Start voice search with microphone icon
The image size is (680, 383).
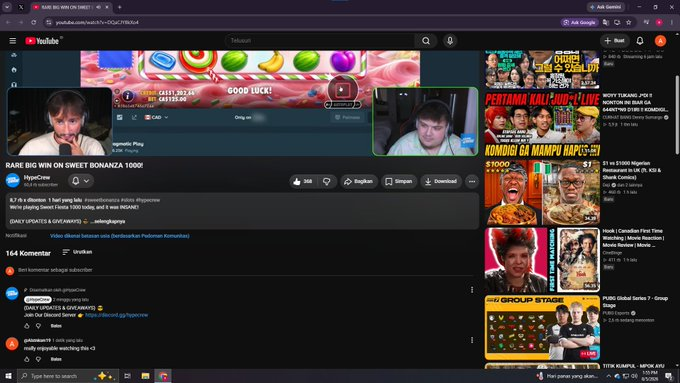tap(450, 41)
